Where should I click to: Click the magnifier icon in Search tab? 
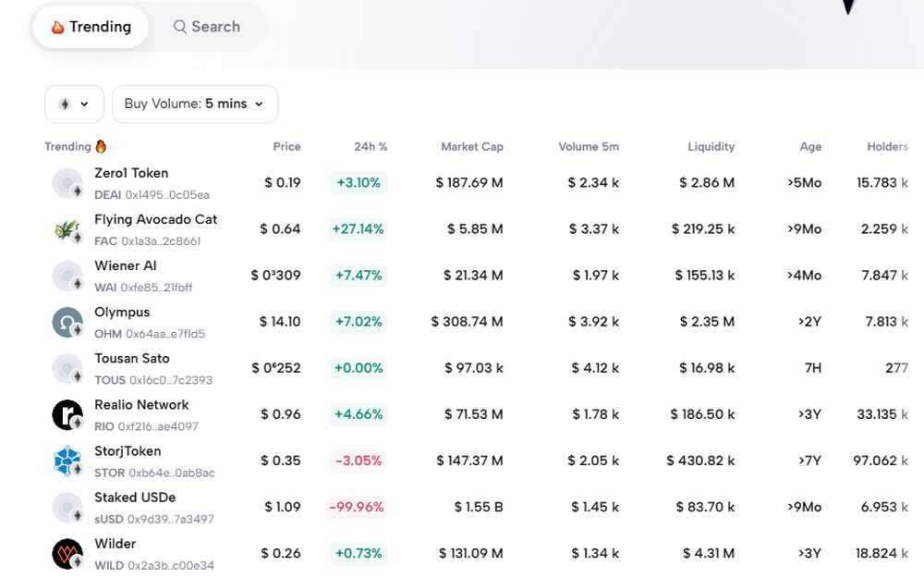(x=180, y=27)
